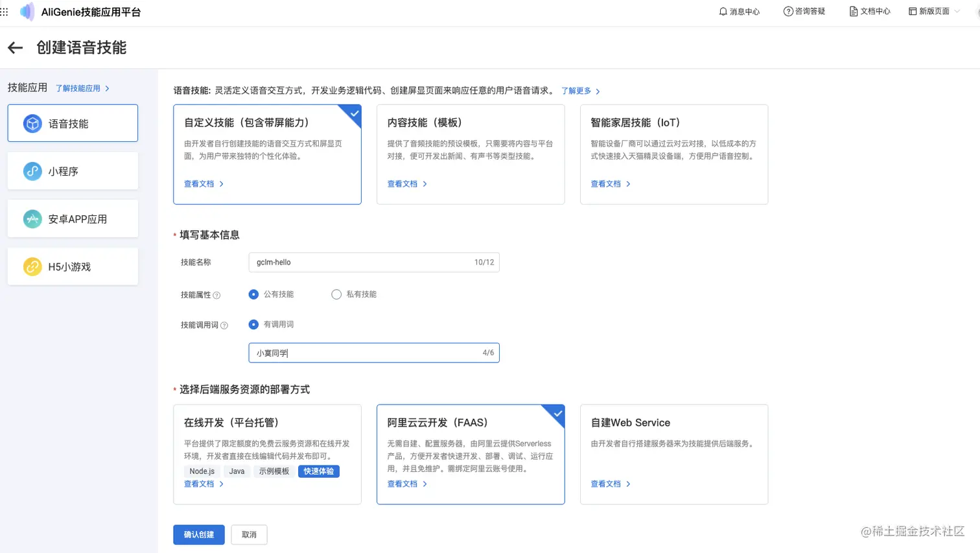
Task: Click the back arrow beside 创建语音技能
Action: pos(15,47)
